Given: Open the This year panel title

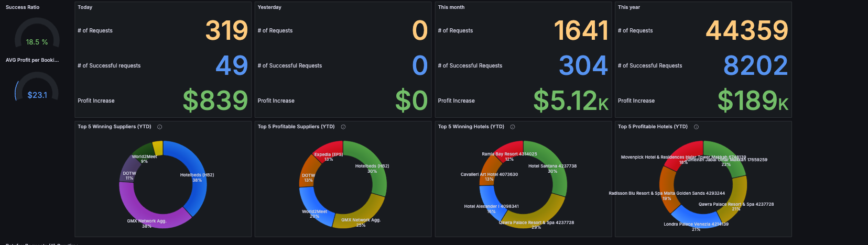Looking at the screenshot, I should 629,7.
